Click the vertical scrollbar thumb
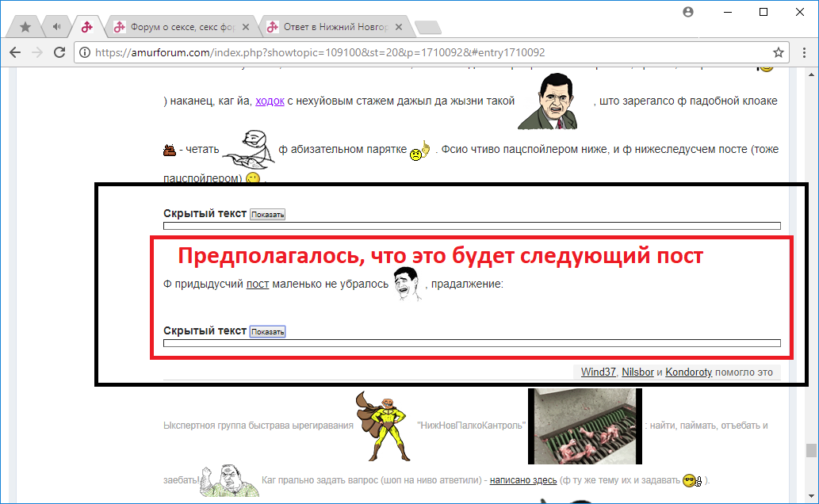Screen dimensions: 819x504 click(x=811, y=450)
